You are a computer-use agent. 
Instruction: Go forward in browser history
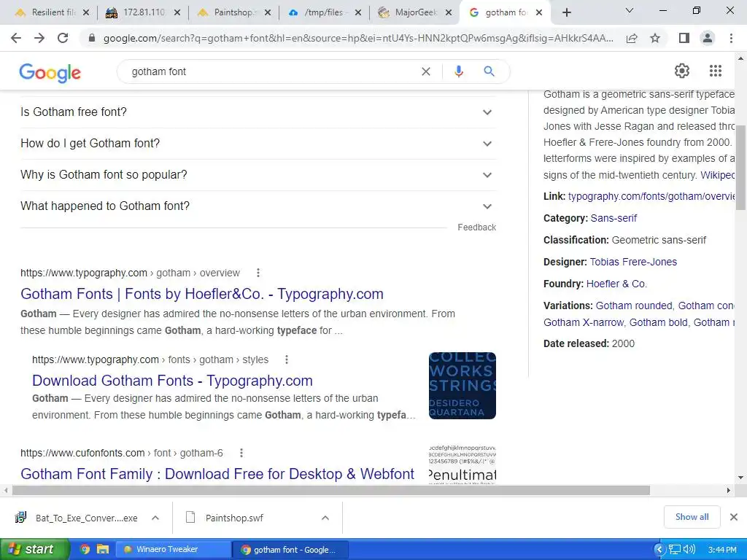click(39, 38)
